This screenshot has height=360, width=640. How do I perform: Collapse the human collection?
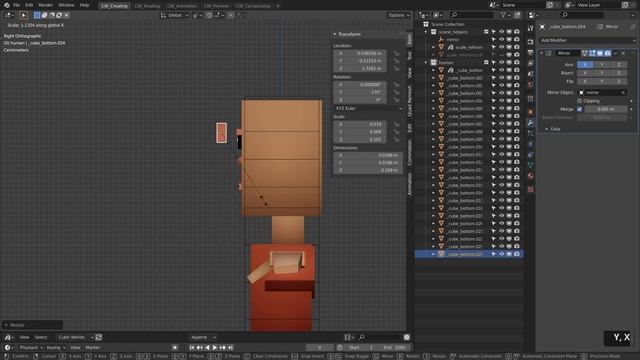coord(426,62)
